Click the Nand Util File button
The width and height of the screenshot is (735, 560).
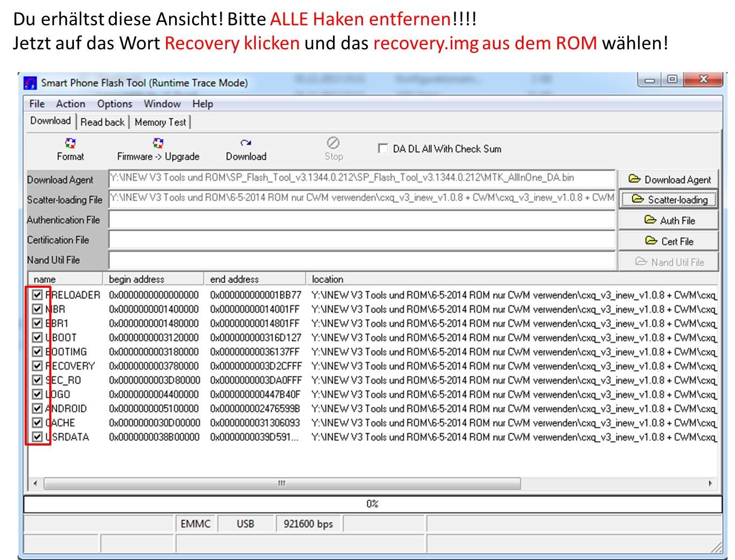(669, 262)
